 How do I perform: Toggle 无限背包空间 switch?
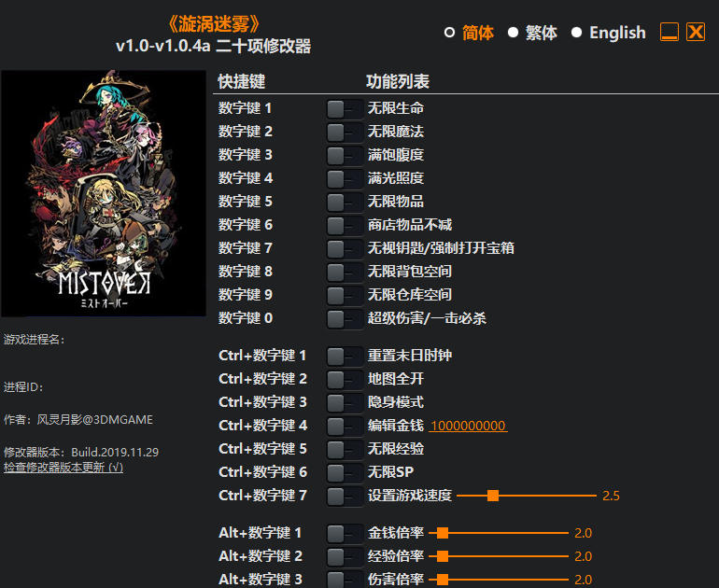[345, 273]
